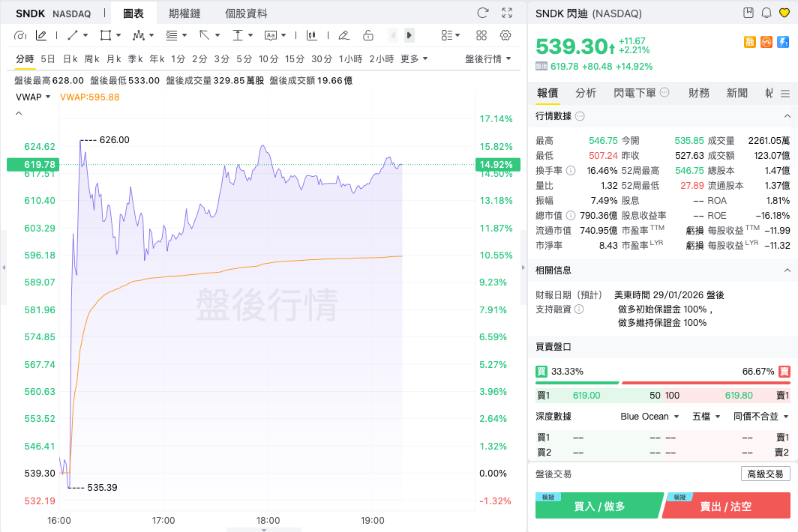Open the list layout dropdown in toolbar
Image resolution: width=798 pixels, height=532 pixels.
coord(451,35)
